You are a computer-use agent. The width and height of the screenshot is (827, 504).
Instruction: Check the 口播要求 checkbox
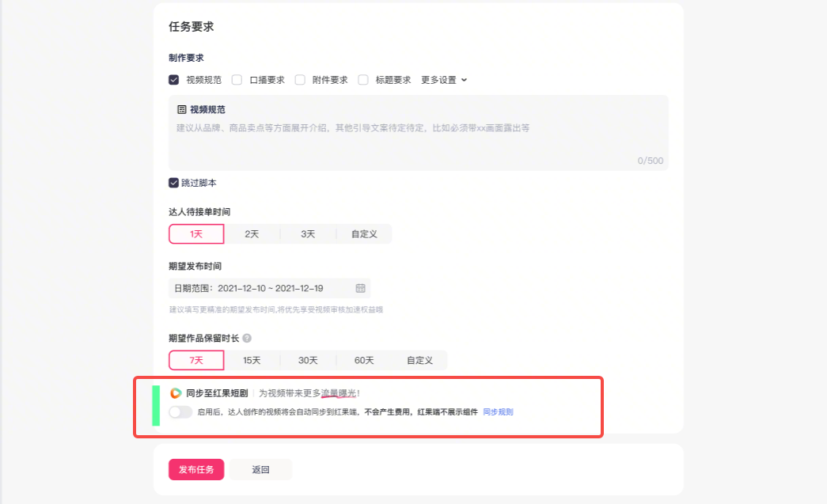point(237,80)
